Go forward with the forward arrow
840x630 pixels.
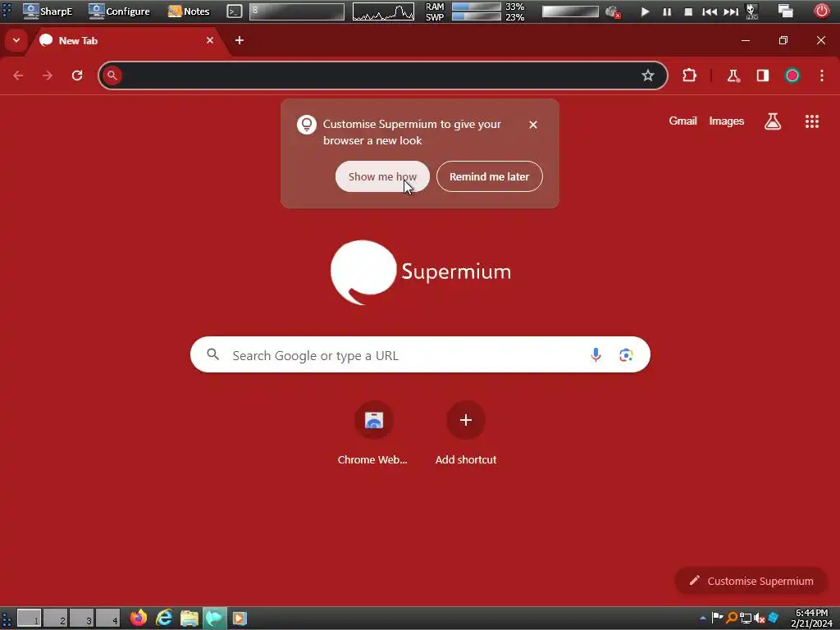pyautogui.click(x=48, y=75)
